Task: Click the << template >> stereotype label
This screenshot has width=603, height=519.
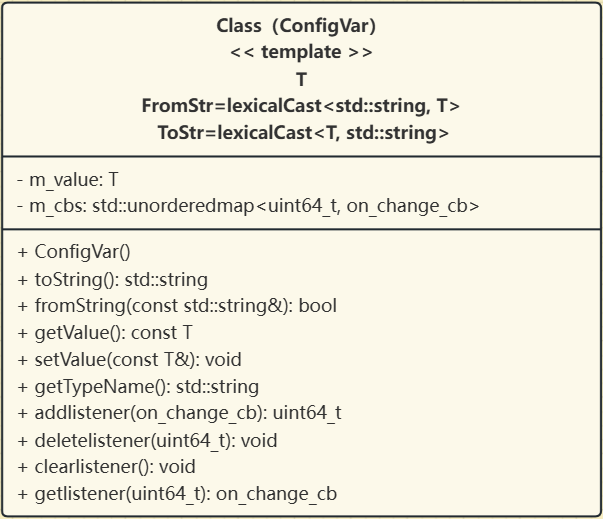Action: tap(301, 52)
